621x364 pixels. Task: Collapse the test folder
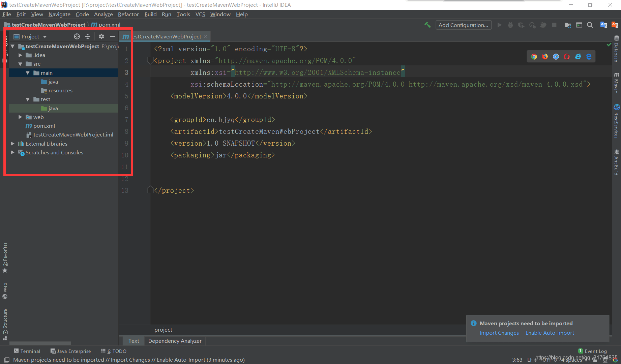(x=28, y=99)
